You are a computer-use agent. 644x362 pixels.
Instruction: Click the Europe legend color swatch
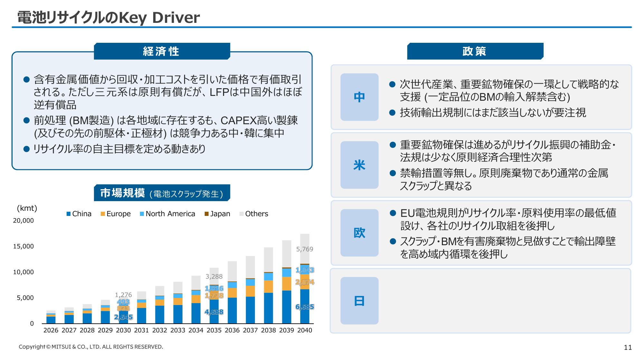pyautogui.click(x=103, y=214)
